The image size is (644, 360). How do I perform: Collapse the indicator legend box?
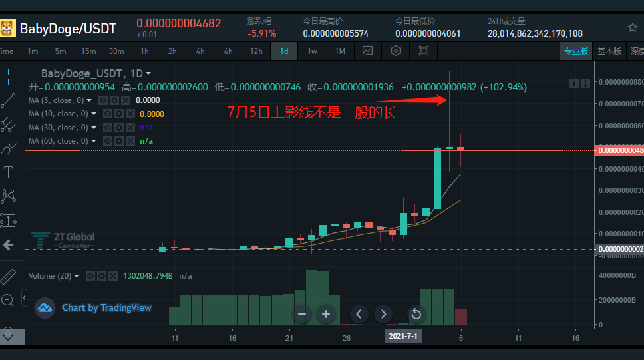click(33, 73)
